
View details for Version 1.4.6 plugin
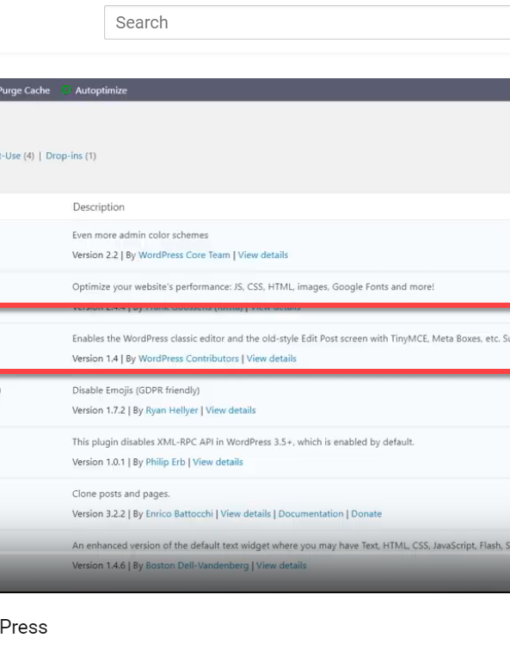(x=281, y=566)
